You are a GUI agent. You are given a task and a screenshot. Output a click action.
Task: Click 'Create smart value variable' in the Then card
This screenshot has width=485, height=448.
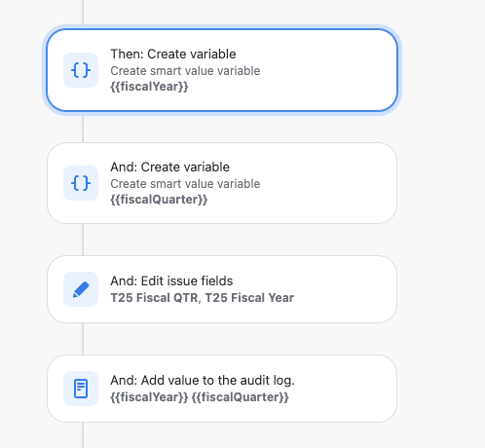click(x=185, y=71)
